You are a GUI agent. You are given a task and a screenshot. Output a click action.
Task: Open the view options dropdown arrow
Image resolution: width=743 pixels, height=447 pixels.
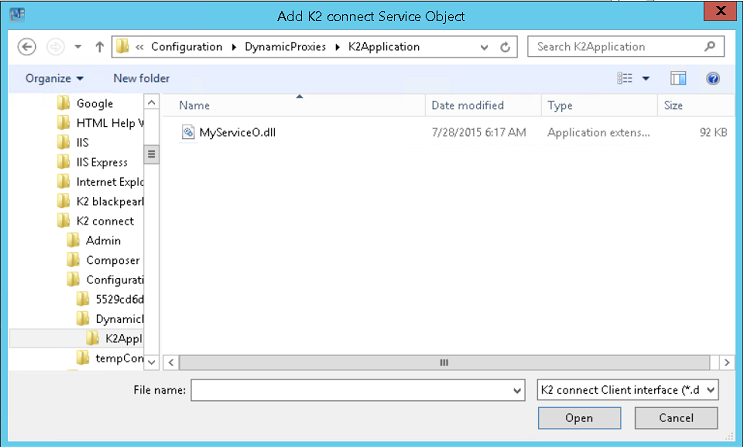tap(646, 78)
